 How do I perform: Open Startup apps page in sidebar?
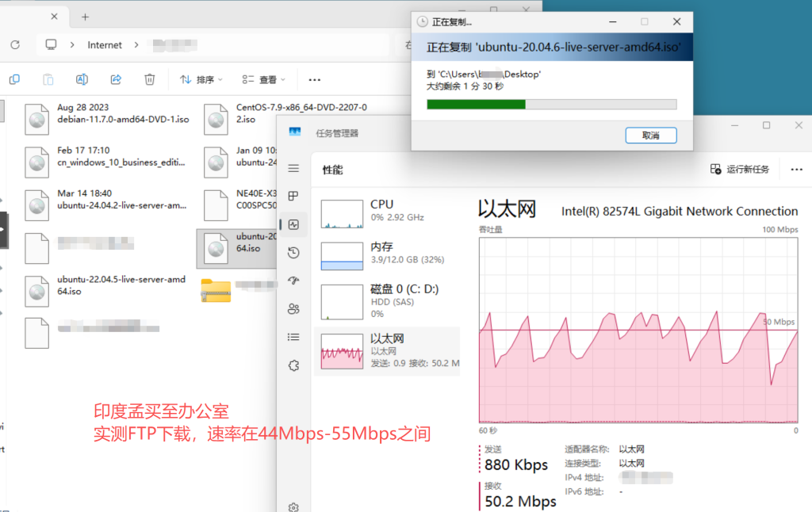(293, 281)
